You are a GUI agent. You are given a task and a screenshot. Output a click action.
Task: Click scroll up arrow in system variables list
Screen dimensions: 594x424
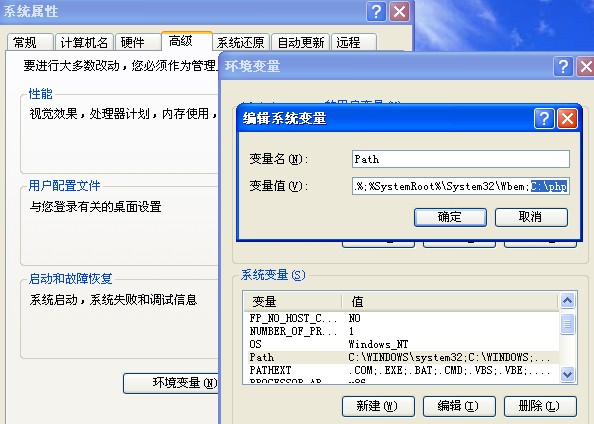(567, 301)
